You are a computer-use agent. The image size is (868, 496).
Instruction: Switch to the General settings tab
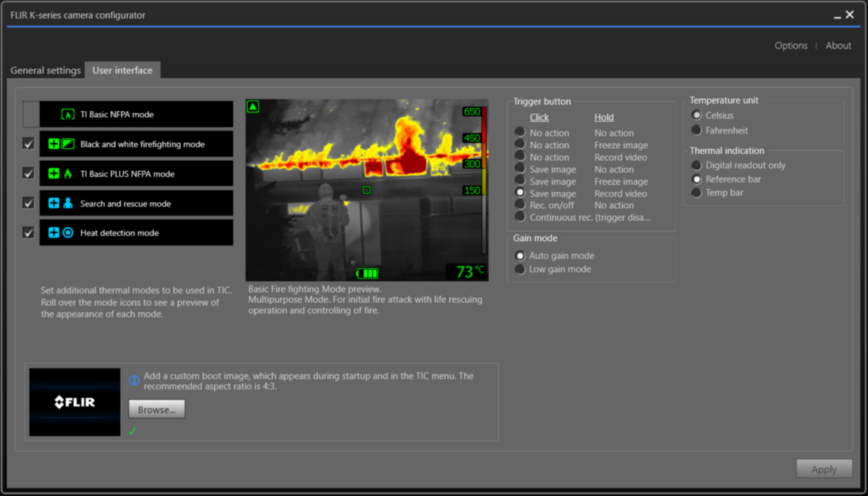coord(46,70)
